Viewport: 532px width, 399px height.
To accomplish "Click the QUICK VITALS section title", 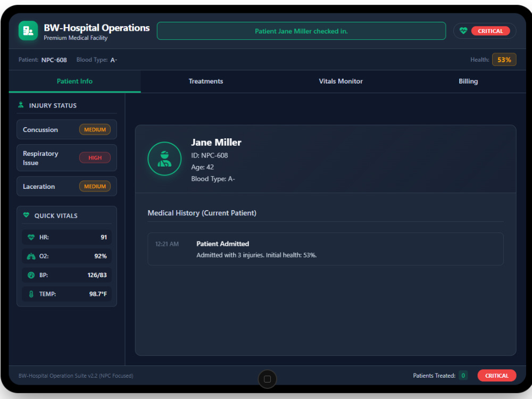I will pyautogui.click(x=56, y=216).
